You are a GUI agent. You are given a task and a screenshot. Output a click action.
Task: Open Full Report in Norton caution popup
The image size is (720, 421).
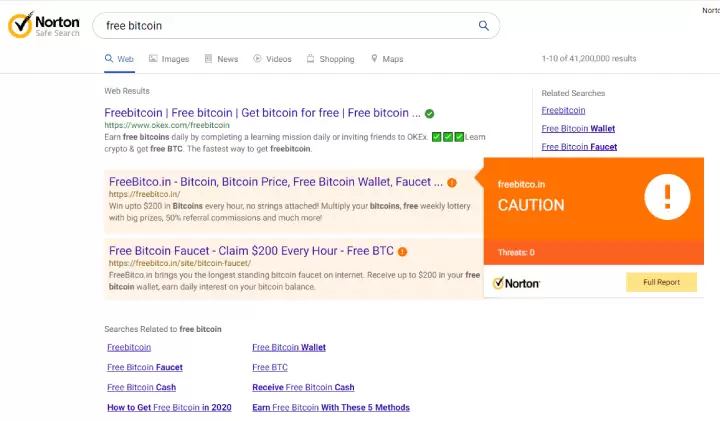click(x=661, y=282)
